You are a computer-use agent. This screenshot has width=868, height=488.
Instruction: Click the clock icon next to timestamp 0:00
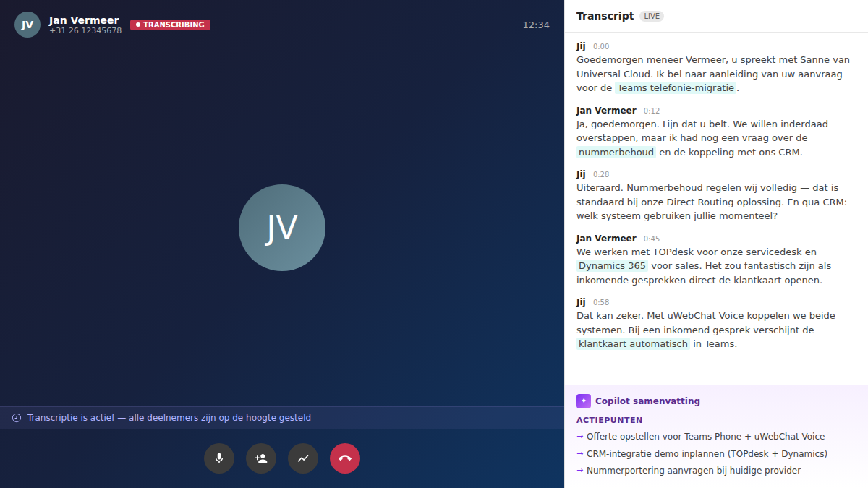602,46
